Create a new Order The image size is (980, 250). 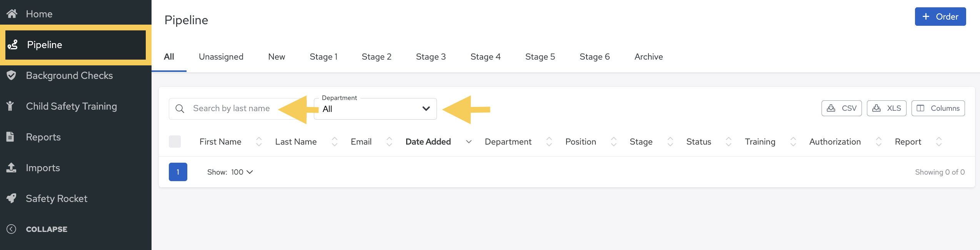click(940, 17)
